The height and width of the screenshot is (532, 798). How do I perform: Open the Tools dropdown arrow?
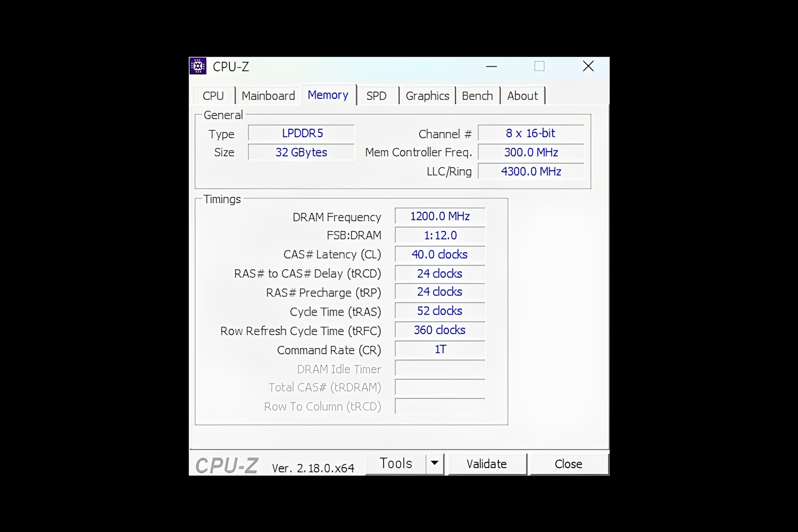pyautogui.click(x=434, y=463)
